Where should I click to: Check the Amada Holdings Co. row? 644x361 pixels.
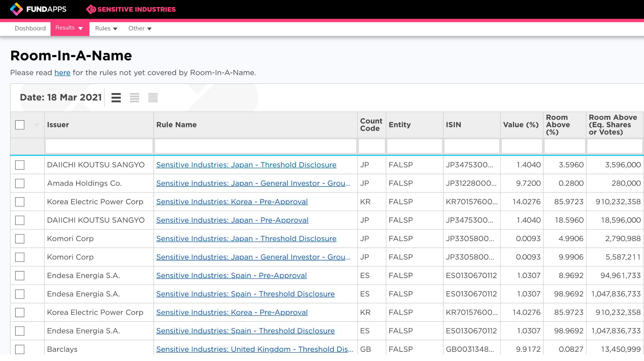click(20, 183)
